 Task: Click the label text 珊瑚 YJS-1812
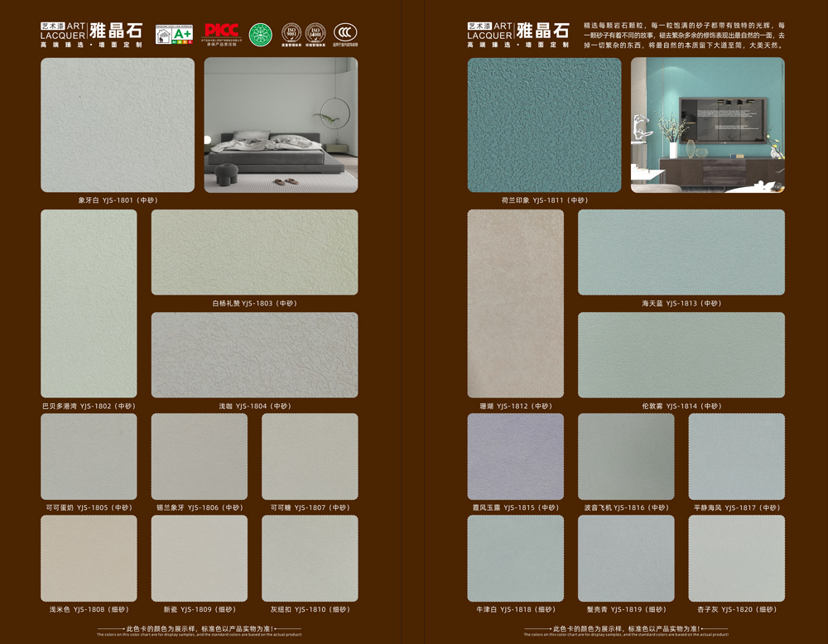503,406
